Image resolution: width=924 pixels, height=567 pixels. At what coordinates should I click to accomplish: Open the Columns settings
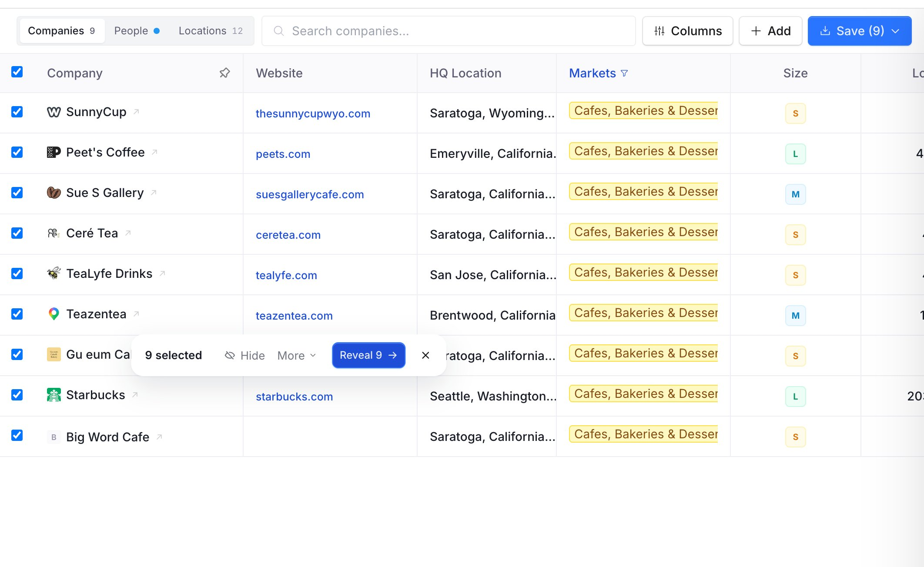(x=688, y=31)
